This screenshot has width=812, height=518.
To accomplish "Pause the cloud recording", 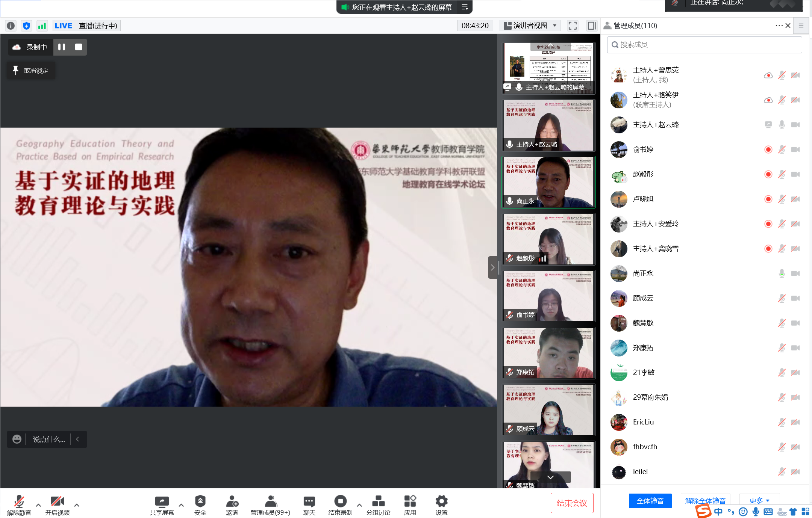I will pyautogui.click(x=62, y=47).
